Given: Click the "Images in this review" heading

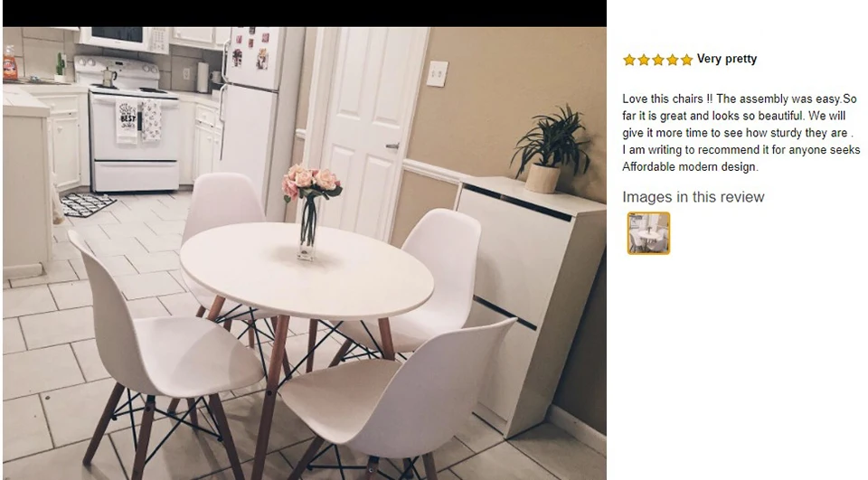Looking at the screenshot, I should [x=693, y=197].
